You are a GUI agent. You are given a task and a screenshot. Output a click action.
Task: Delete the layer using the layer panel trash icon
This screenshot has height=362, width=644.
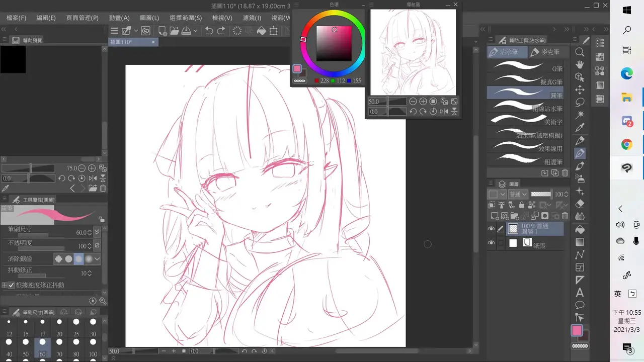tap(565, 216)
